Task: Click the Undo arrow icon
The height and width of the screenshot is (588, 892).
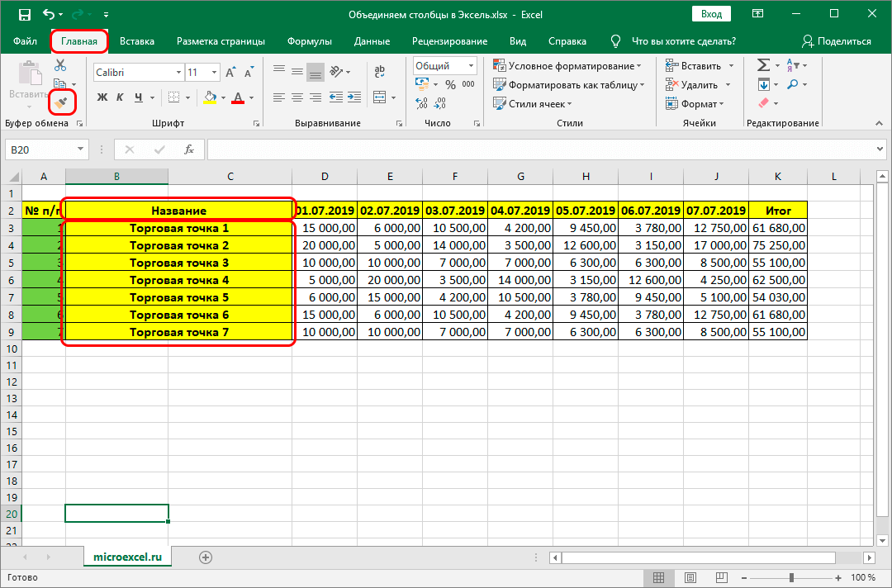Action: click(49, 15)
